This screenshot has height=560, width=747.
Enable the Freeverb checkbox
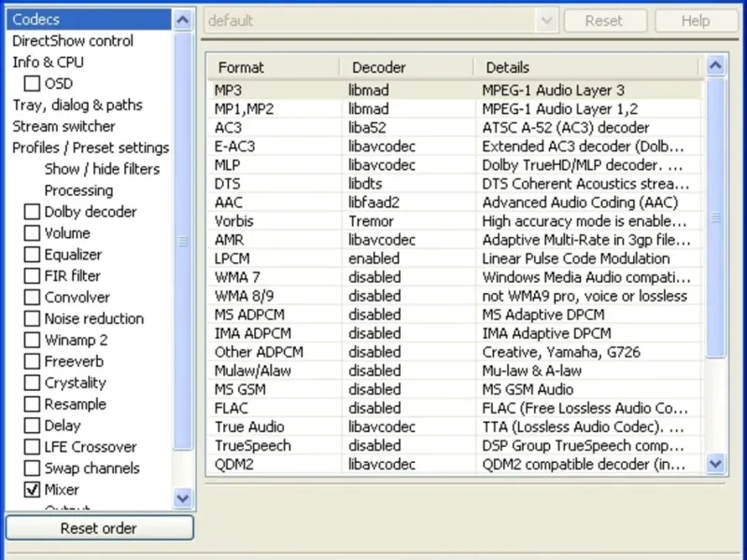point(32,361)
